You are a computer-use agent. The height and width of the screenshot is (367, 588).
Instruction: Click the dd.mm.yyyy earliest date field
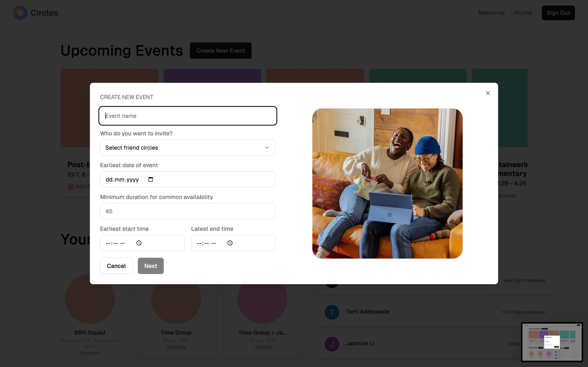tap(122, 179)
